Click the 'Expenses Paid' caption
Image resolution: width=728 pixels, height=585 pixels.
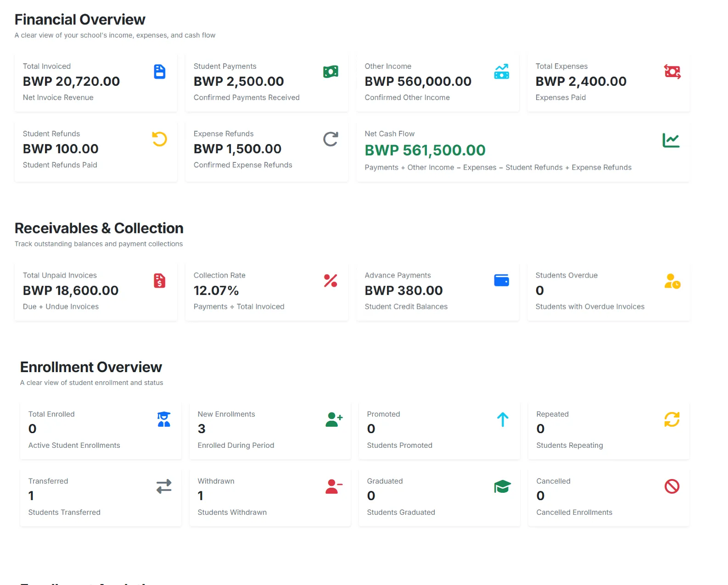click(x=560, y=97)
